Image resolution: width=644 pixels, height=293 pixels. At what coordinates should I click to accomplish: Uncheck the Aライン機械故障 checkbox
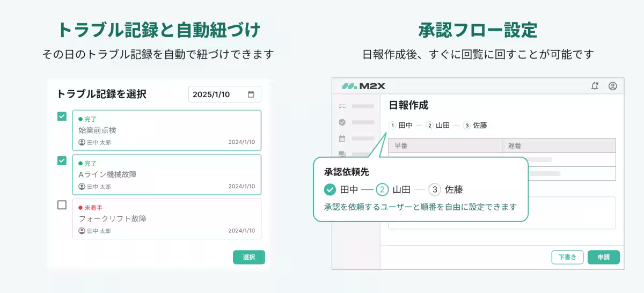coord(62,160)
